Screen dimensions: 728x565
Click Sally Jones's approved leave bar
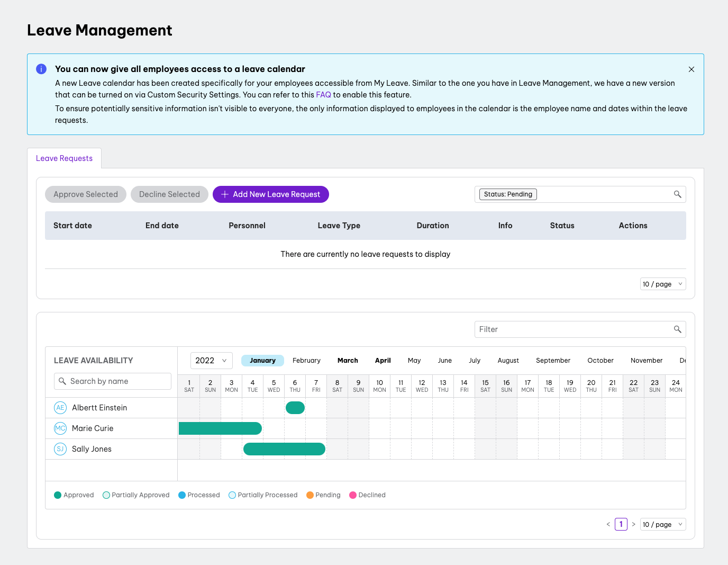[284, 449]
